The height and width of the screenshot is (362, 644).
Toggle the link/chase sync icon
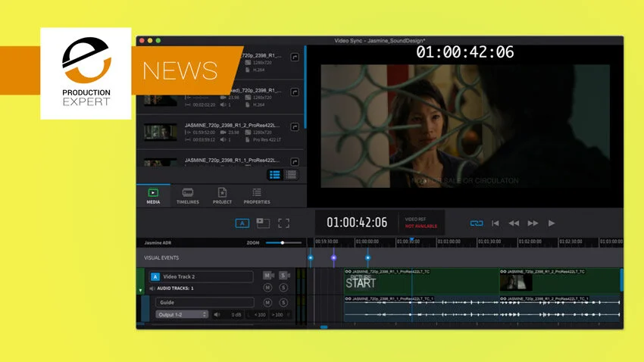[x=477, y=223]
